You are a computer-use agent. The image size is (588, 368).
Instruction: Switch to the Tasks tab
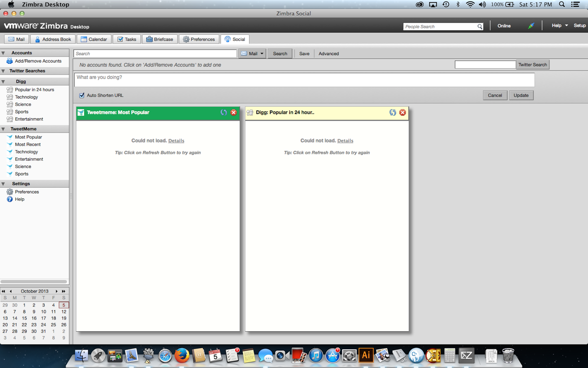pyautogui.click(x=127, y=39)
